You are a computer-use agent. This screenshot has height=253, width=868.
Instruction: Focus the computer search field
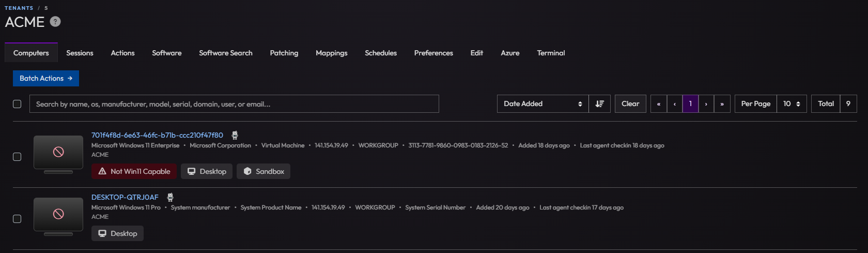(x=234, y=104)
